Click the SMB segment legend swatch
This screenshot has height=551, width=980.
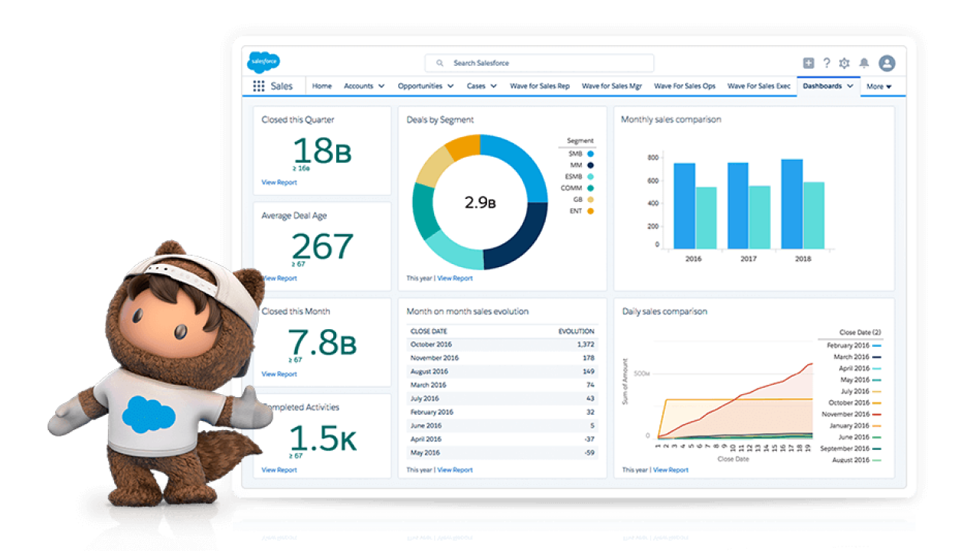590,154
